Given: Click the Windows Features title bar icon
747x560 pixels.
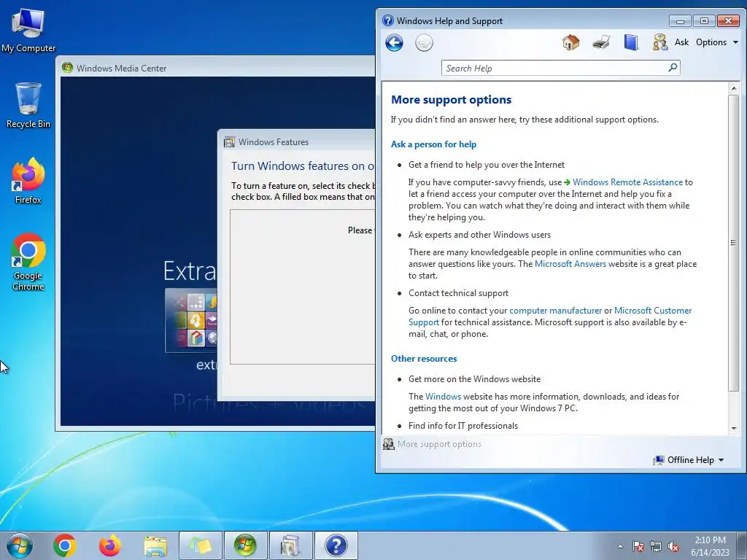Looking at the screenshot, I should 230,142.
